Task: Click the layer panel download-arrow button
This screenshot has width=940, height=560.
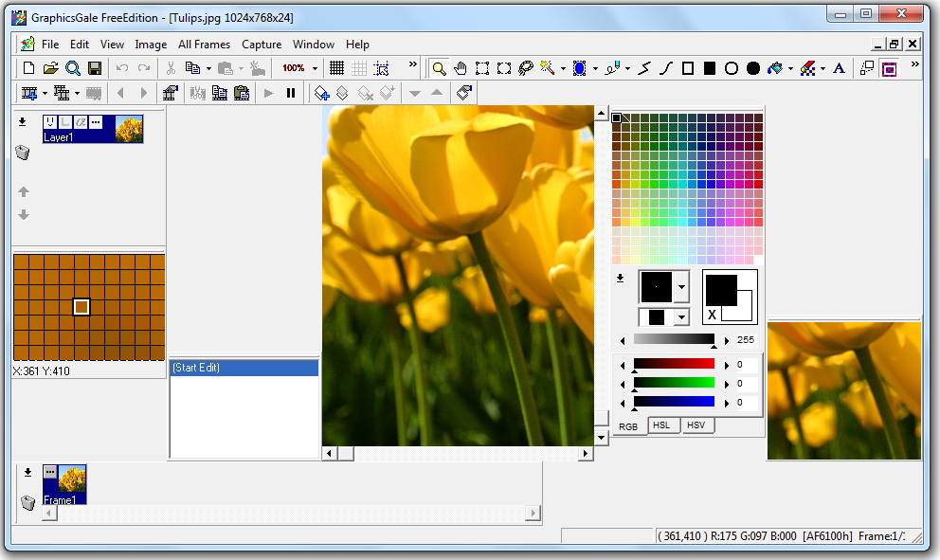Action: tap(22, 121)
